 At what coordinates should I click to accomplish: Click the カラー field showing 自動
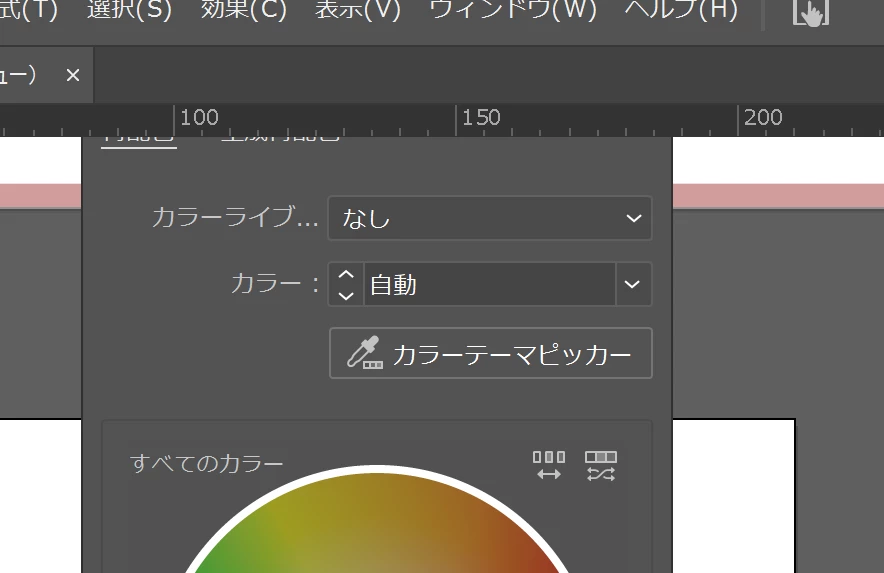(489, 284)
